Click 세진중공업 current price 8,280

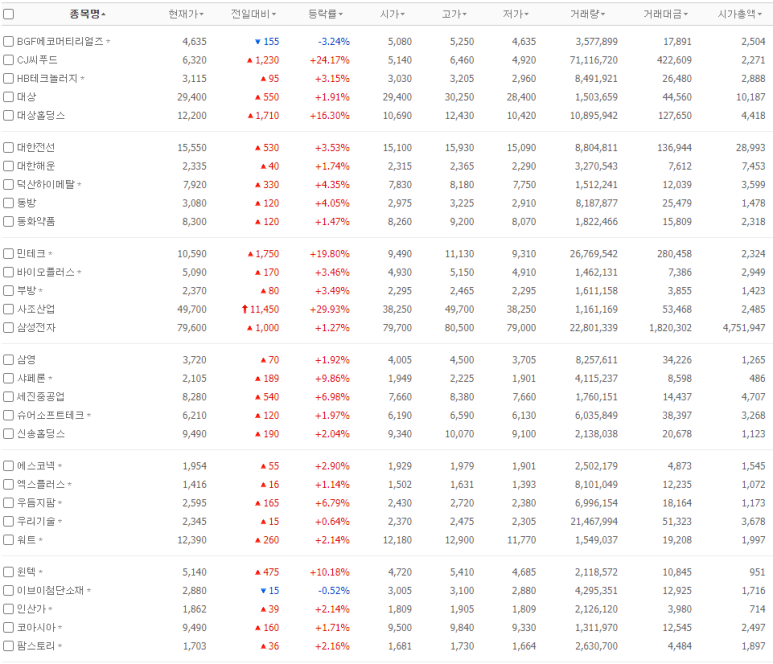[x=195, y=397]
